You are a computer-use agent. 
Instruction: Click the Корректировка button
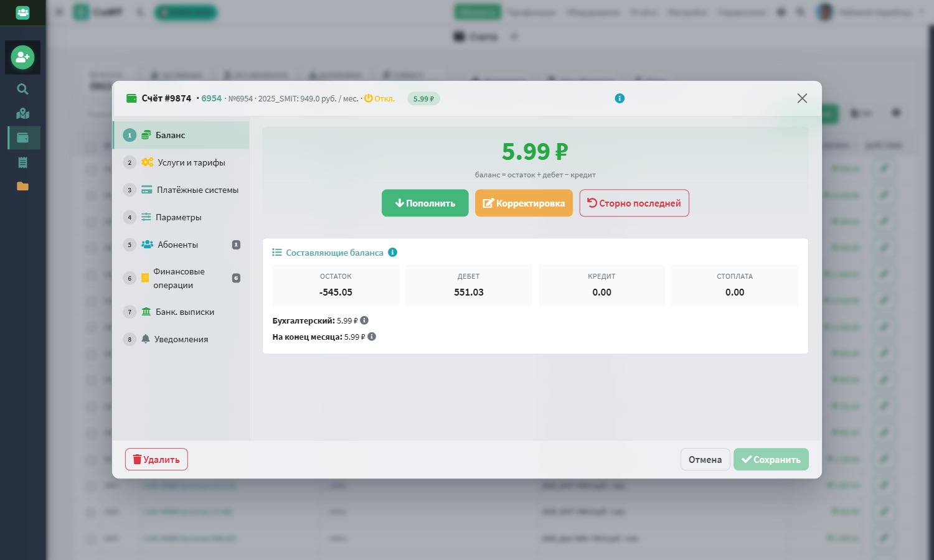click(524, 203)
